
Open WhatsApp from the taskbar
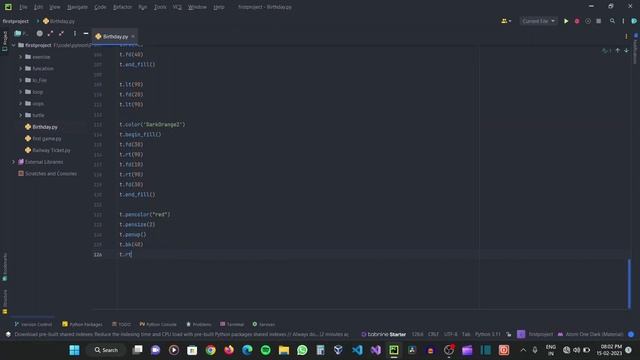click(x=302, y=350)
